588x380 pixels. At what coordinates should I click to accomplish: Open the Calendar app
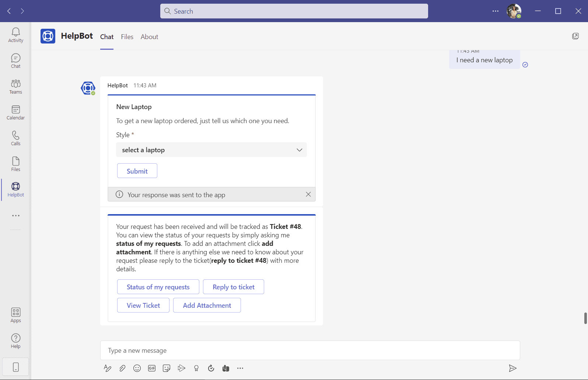[15, 112]
